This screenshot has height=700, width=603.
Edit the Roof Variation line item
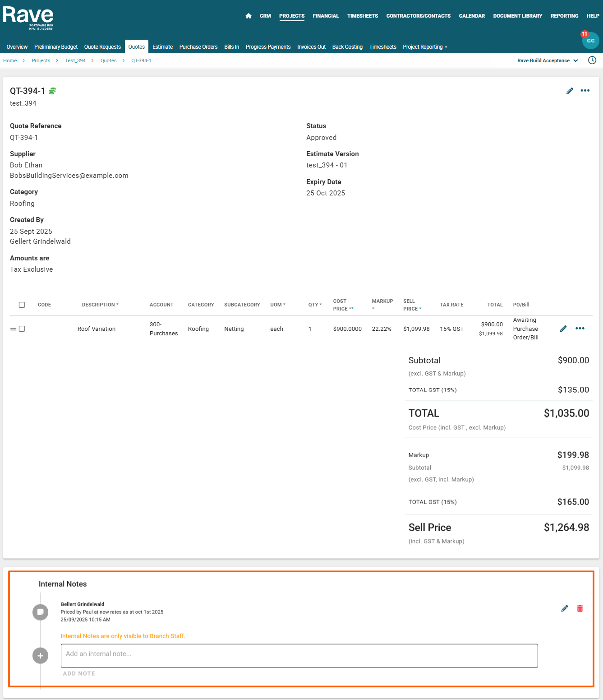pyautogui.click(x=563, y=329)
